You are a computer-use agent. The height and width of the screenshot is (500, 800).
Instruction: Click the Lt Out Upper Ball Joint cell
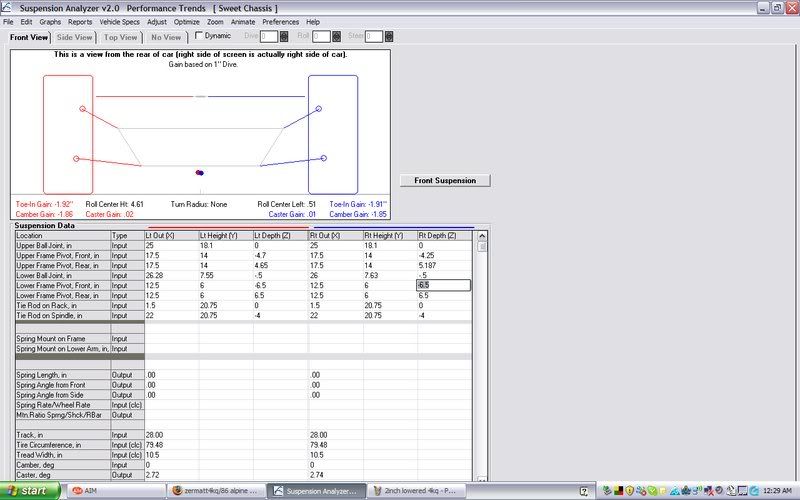tap(170, 245)
